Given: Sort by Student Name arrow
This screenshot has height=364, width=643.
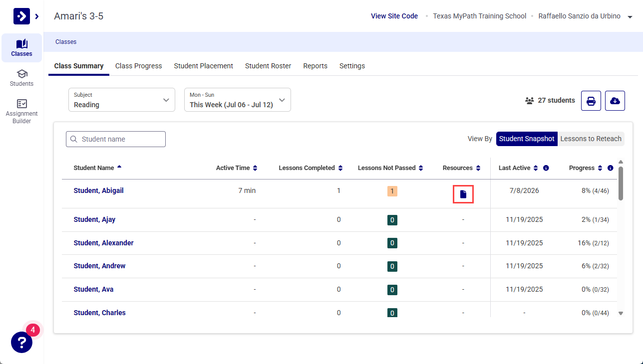Looking at the screenshot, I should pos(119,167).
